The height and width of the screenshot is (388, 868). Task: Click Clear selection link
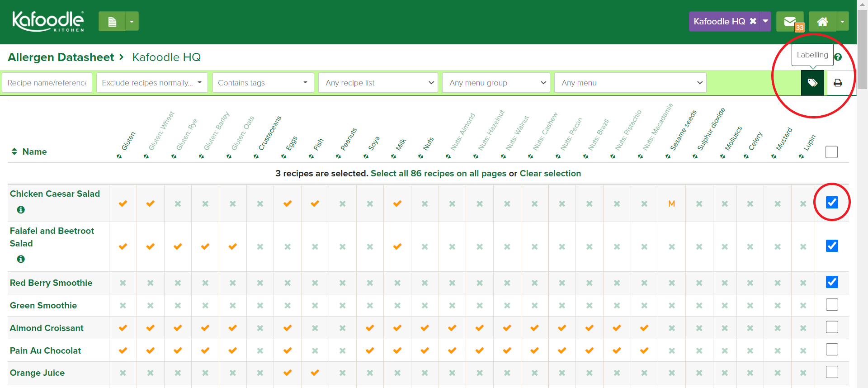click(x=550, y=174)
